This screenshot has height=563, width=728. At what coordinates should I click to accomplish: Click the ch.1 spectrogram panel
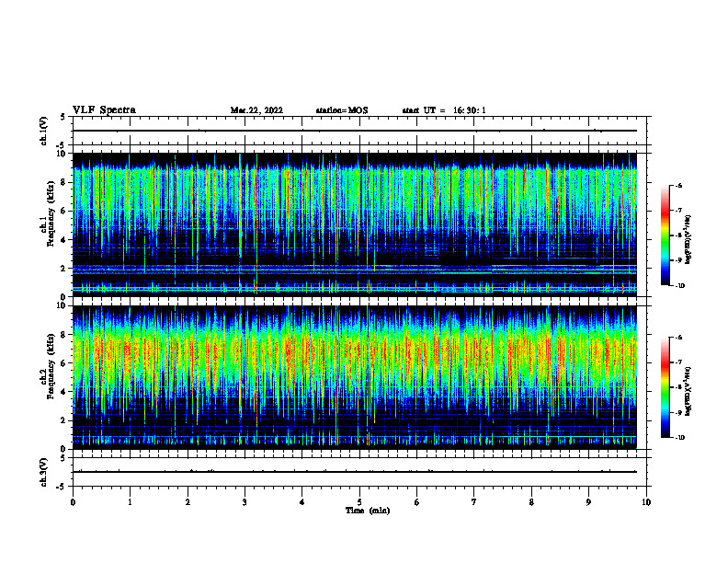coord(354,224)
